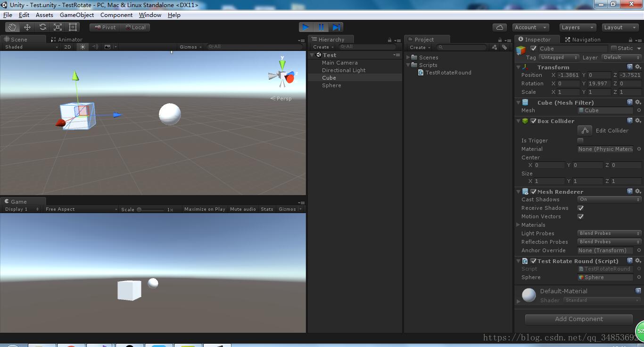The height and width of the screenshot is (347, 644).
Task: Open the Assets menu
Action: 44,15
